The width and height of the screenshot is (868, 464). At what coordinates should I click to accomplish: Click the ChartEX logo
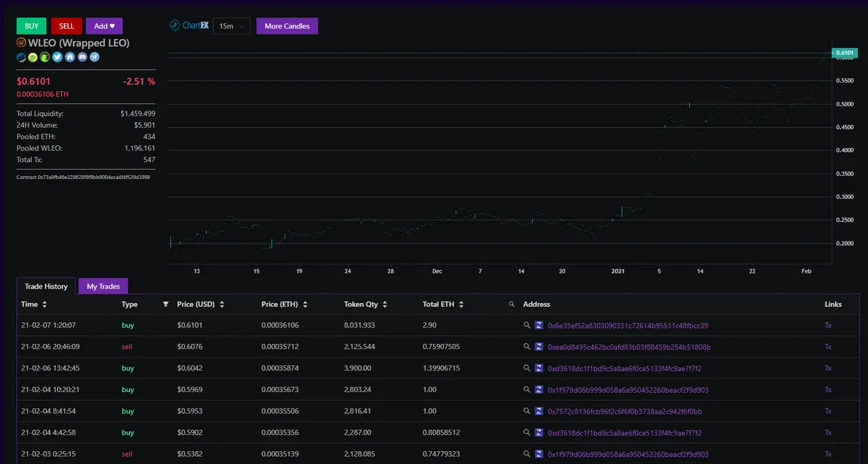(189, 26)
